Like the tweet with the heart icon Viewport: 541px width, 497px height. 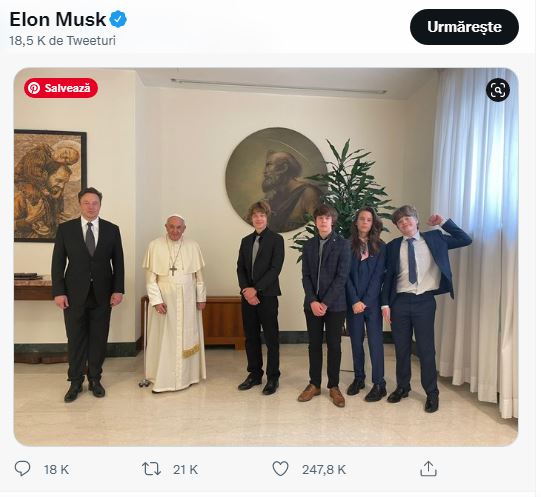point(280,469)
